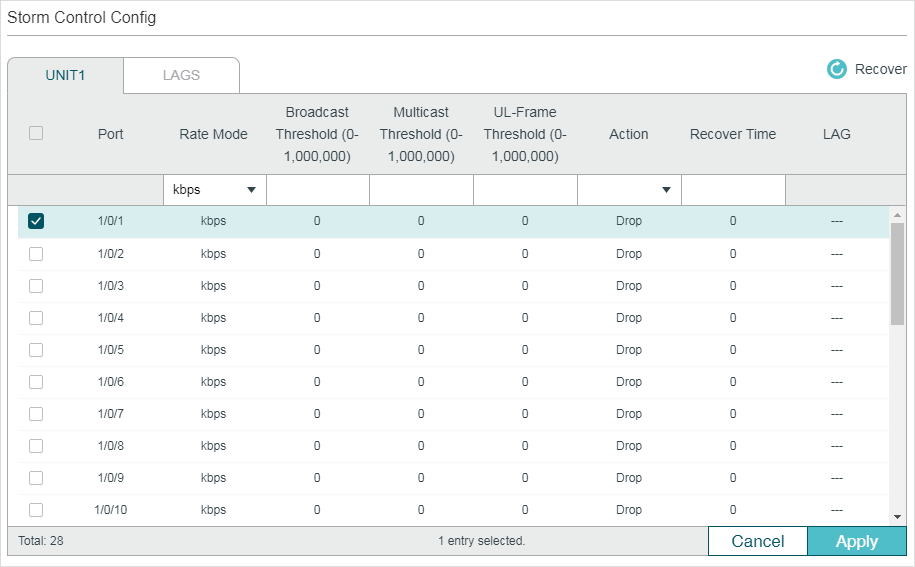Click port label 1/0/10
The width and height of the screenshot is (915, 567).
click(x=110, y=510)
